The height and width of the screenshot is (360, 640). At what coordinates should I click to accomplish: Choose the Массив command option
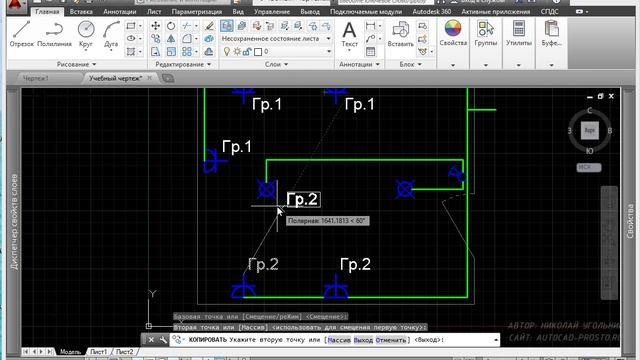click(x=339, y=340)
